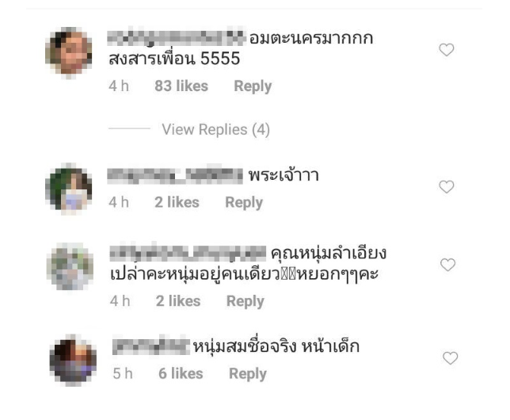The image size is (510, 420).
Task: Show the 6 likes list
Action: [x=181, y=373]
